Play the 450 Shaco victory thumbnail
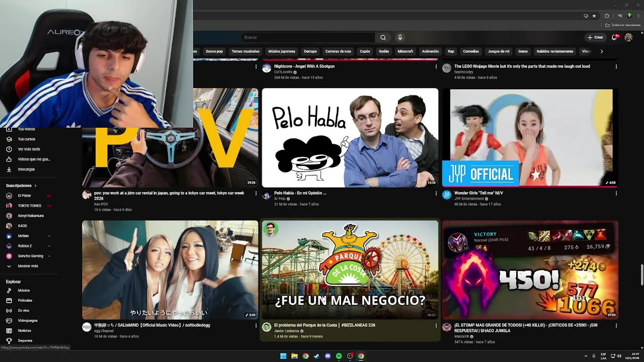The image size is (644, 362). [530, 270]
